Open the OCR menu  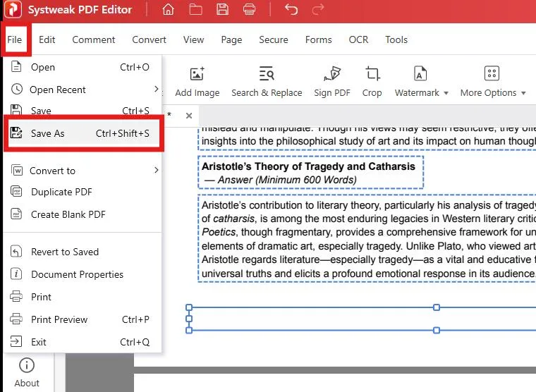click(358, 39)
